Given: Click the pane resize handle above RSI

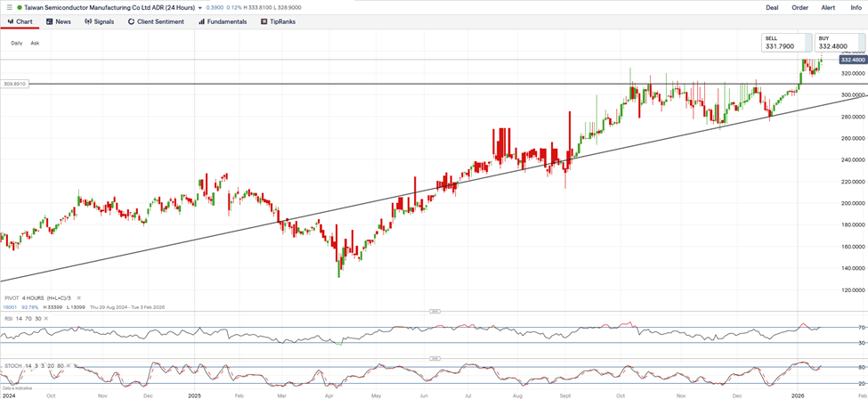Looking at the screenshot, I should [x=434, y=311].
